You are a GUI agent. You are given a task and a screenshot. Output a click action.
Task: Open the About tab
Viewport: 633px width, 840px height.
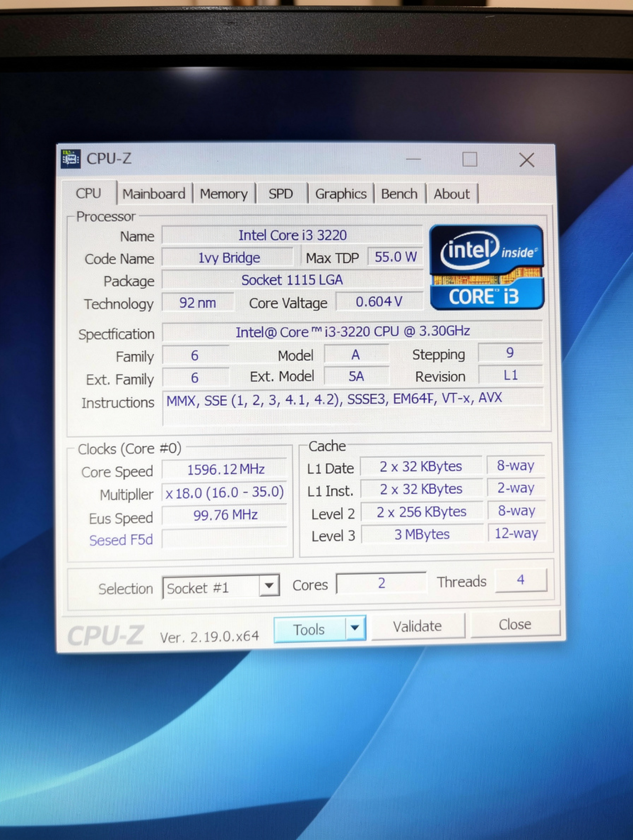451,194
